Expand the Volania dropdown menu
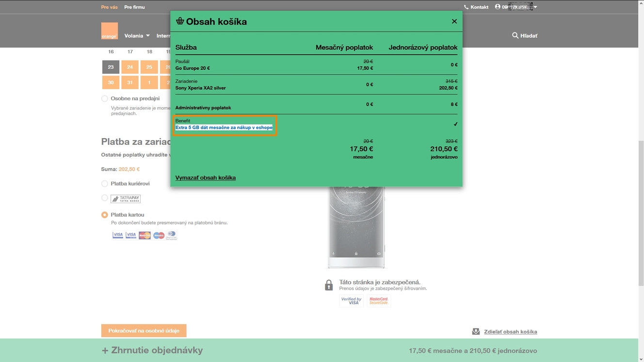644x362 pixels. (137, 36)
